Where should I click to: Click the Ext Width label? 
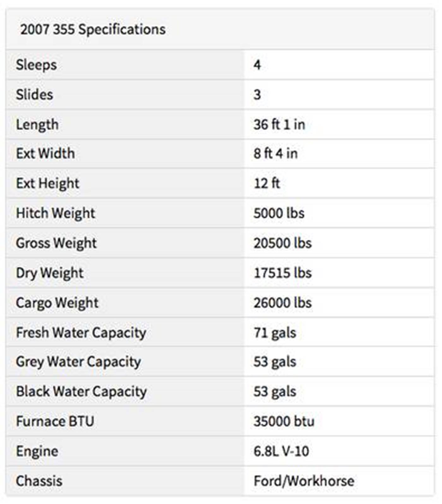[45, 154]
